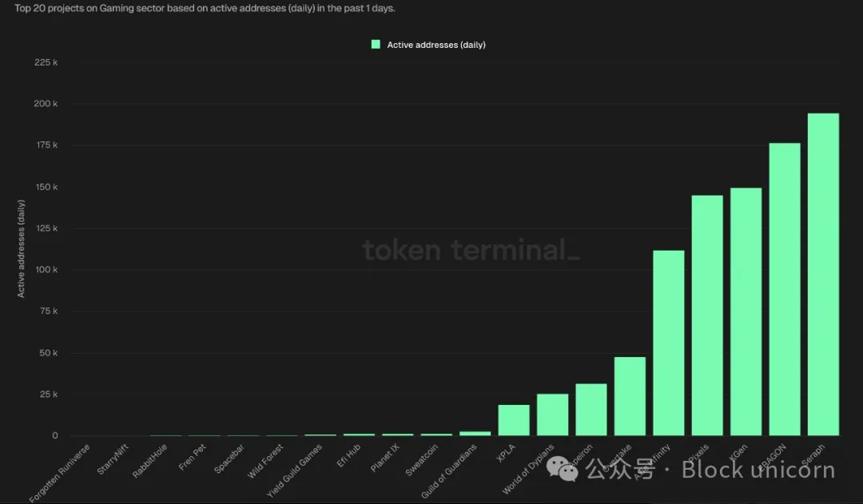Click the vertical Active addresses (daily) axis title
This screenshot has height=504, width=863.
22,249
